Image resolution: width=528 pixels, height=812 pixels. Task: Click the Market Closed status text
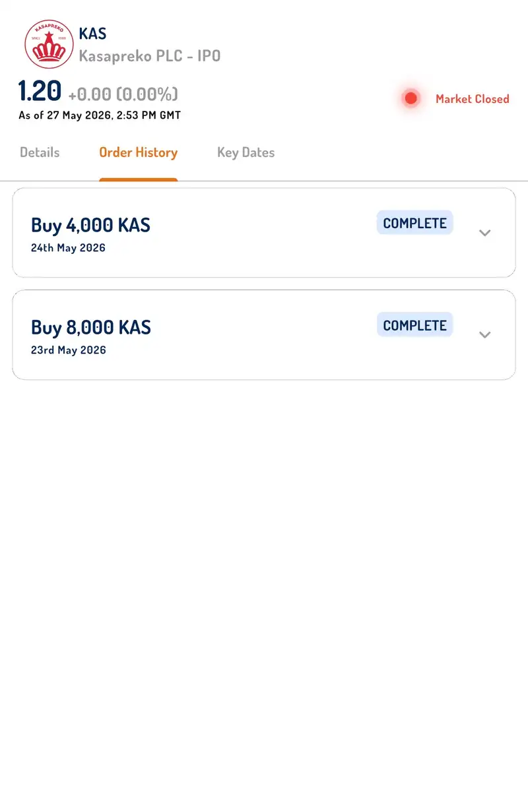point(473,99)
